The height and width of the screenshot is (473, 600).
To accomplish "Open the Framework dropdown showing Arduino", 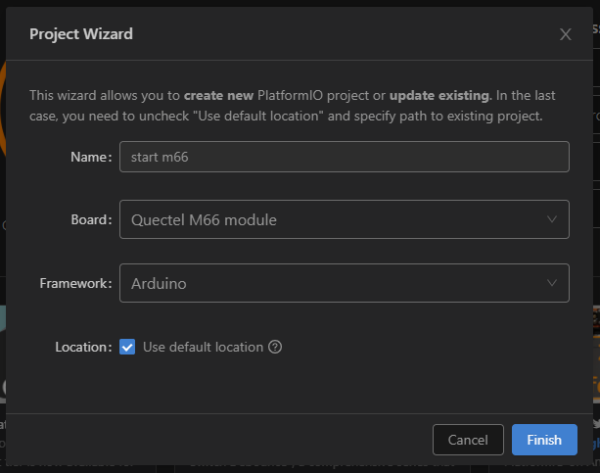I will 343,283.
